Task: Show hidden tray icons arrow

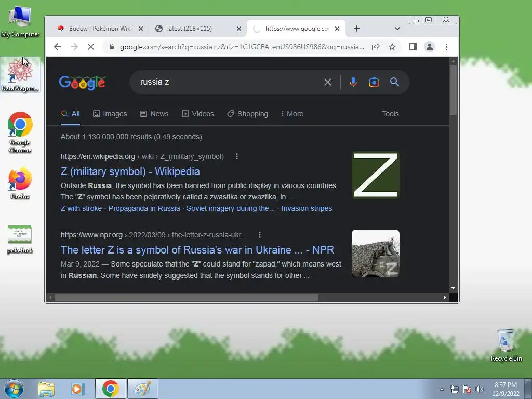Action: point(442,389)
